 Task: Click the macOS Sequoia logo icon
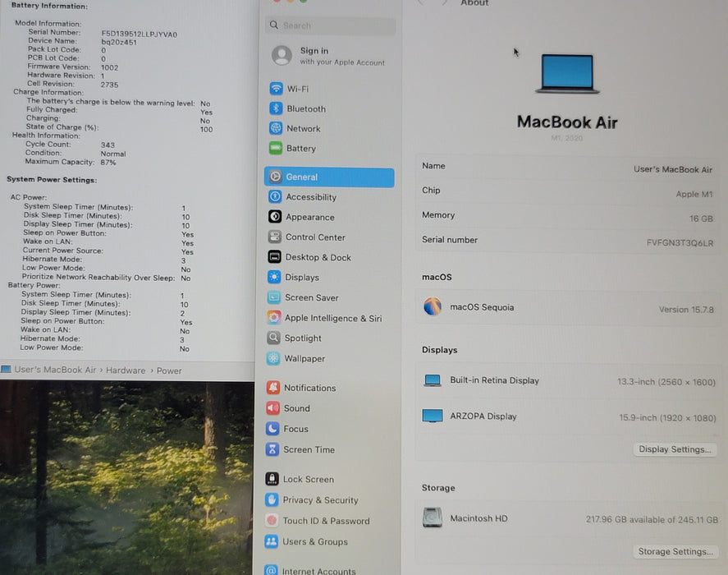click(x=433, y=306)
